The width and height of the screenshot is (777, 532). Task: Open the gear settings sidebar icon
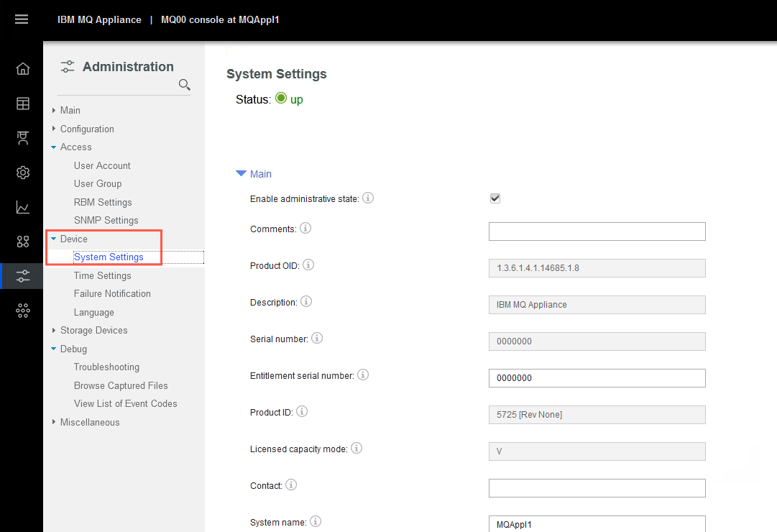[23, 173]
